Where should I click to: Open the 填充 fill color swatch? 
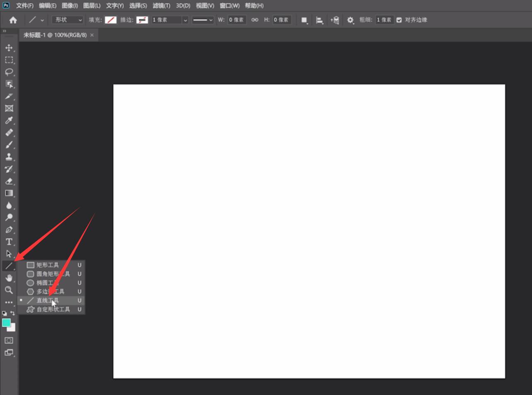point(111,20)
